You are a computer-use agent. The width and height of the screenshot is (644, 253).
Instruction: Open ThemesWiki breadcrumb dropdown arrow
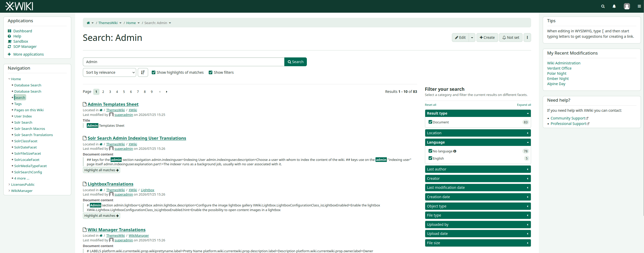120,23
